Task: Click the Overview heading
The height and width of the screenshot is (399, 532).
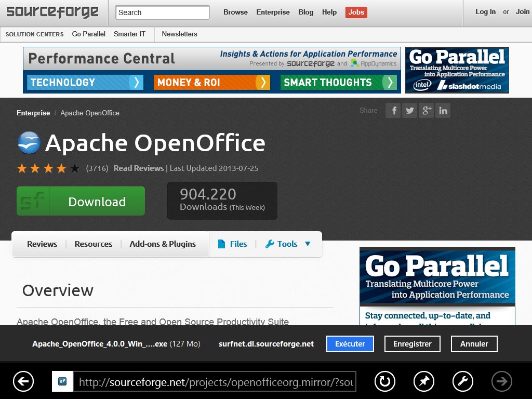Action: pos(58,291)
